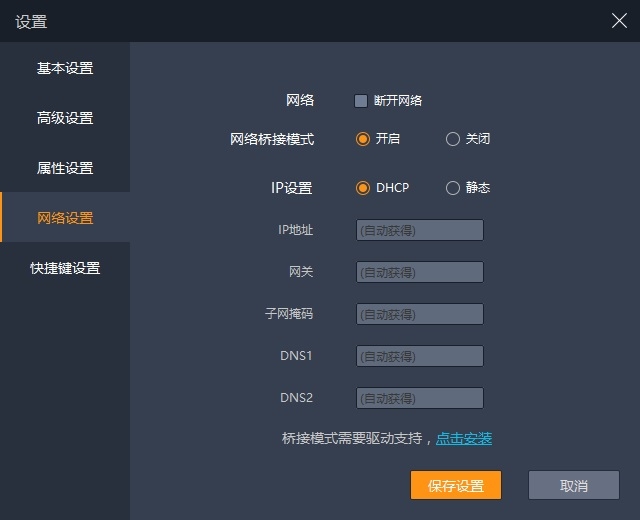
Task: Select 关闭 for network bridge mode
Action: 452,139
